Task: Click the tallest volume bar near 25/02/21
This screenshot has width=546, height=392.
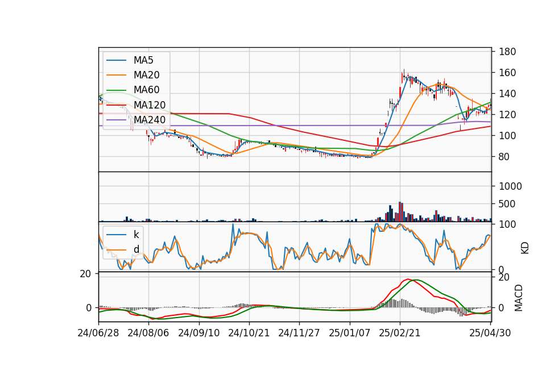Action: click(400, 211)
